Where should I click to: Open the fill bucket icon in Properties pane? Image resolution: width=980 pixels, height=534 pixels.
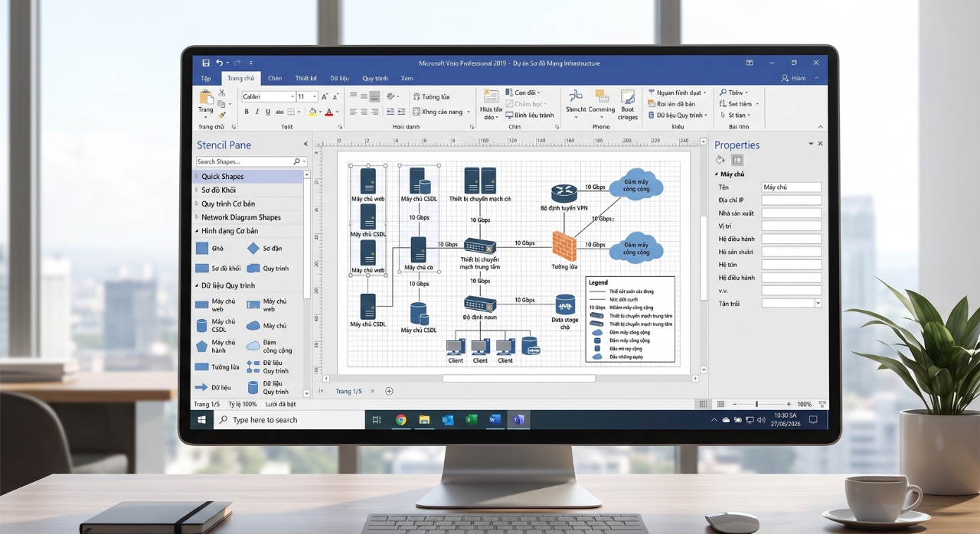click(720, 160)
